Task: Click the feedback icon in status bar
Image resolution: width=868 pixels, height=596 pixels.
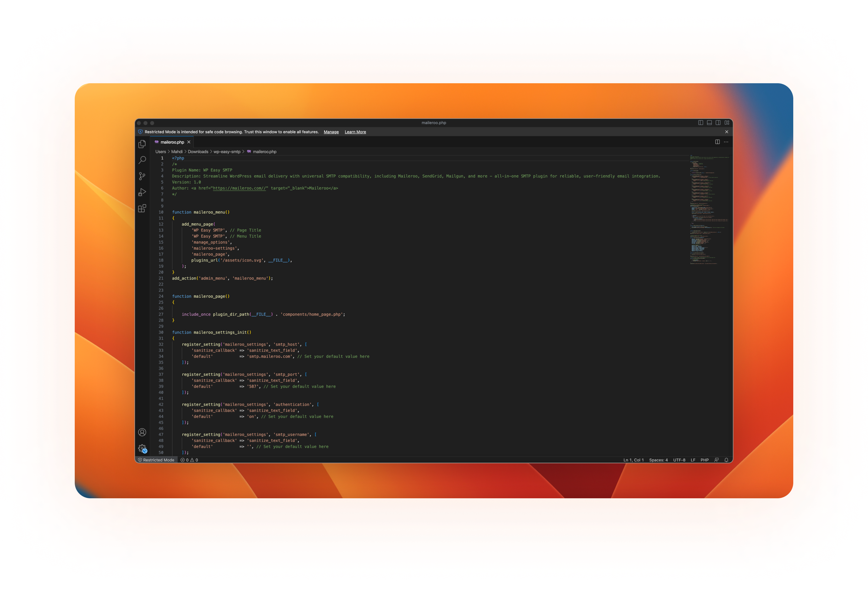Action: point(716,460)
